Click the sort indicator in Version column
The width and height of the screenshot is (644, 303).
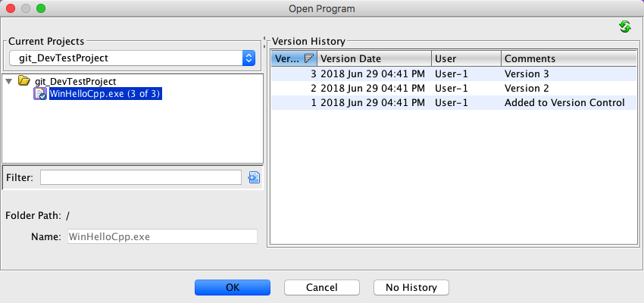click(308, 59)
